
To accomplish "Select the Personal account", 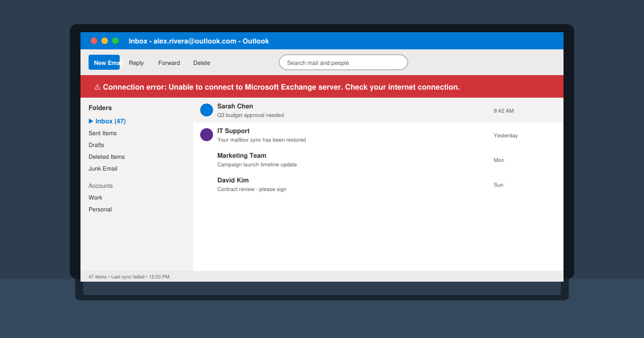I will coord(100,209).
